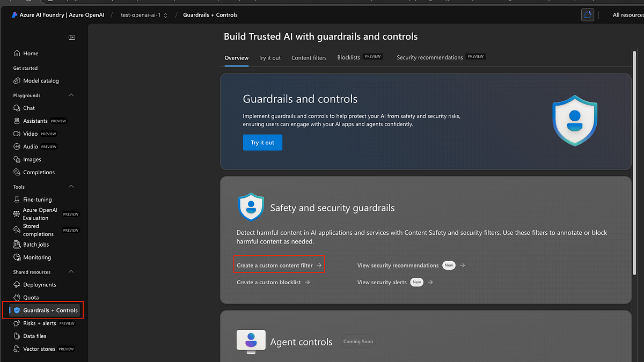Click the large shield graphic in banner
This screenshot has width=644, height=362.
(575, 121)
